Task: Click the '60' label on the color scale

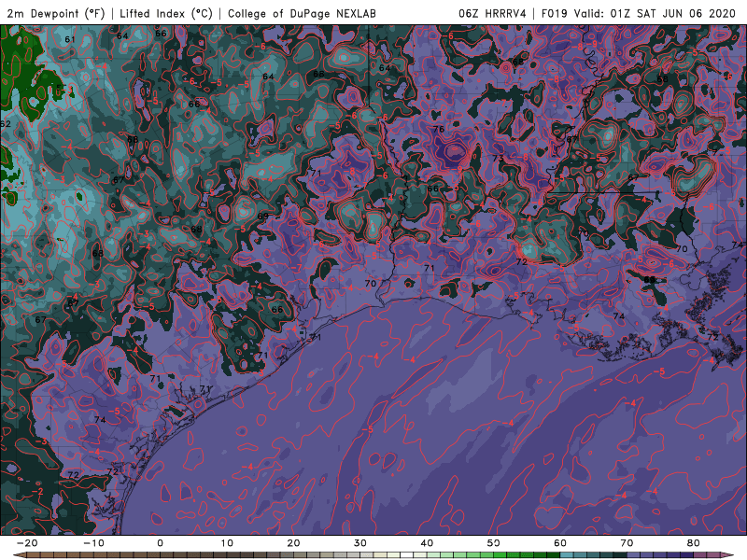Action: click(x=560, y=543)
